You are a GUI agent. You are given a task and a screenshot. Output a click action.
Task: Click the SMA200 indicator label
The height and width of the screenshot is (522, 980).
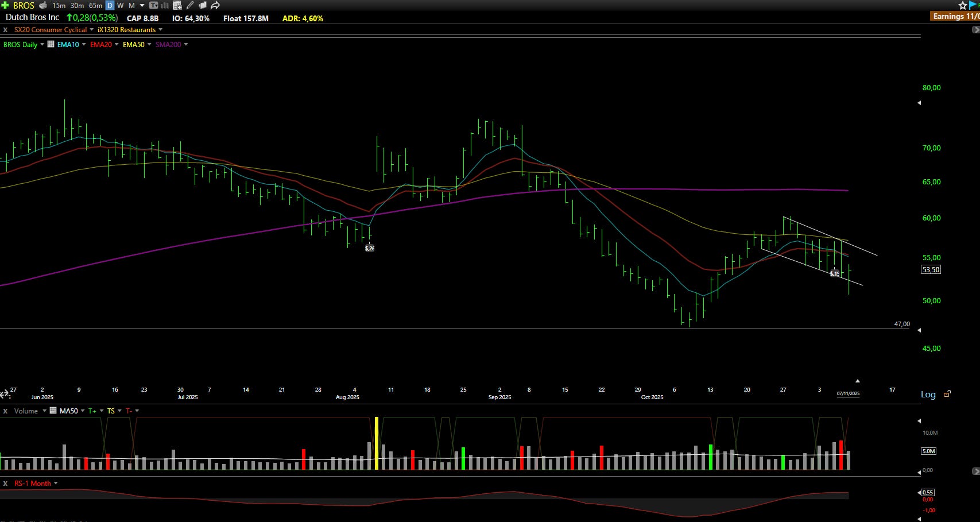tap(168, 44)
